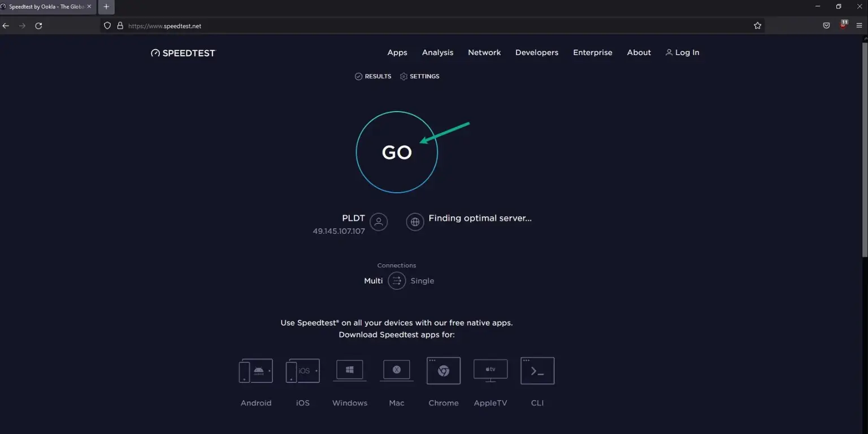868x434 pixels.
Task: Open a new browser tab
Action: (x=106, y=7)
